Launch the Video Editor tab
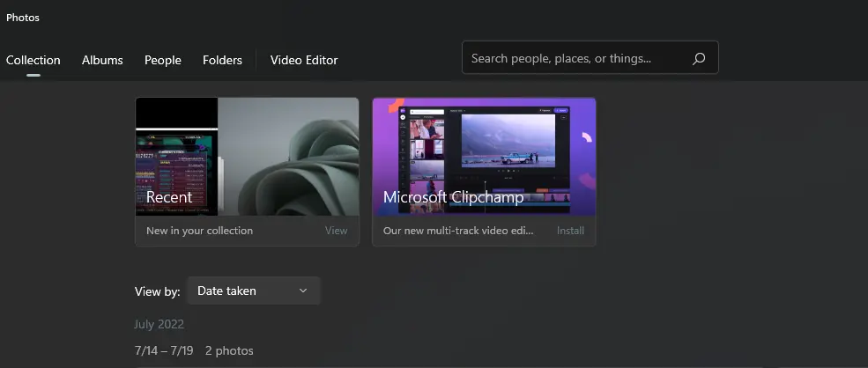The image size is (868, 368). (304, 61)
